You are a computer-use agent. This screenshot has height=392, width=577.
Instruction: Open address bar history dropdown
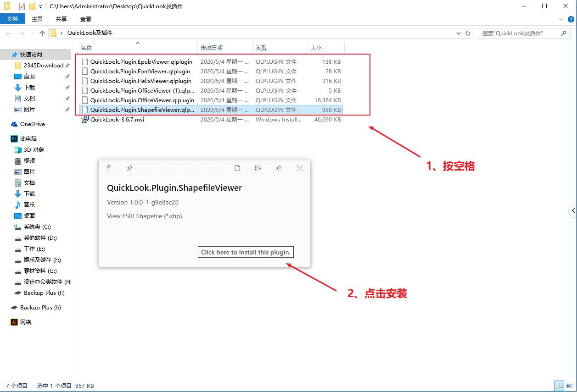coord(459,33)
